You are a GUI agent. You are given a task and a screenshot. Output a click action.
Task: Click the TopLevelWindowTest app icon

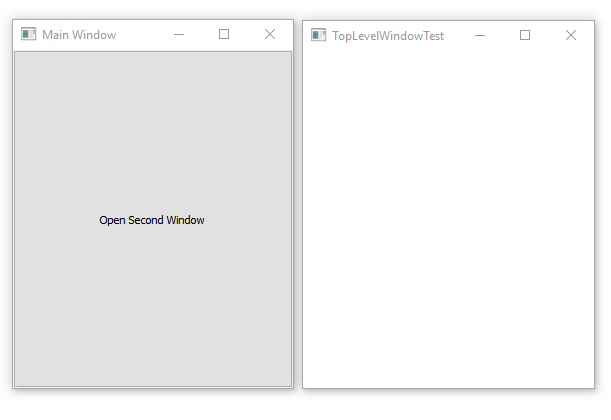[x=318, y=35]
